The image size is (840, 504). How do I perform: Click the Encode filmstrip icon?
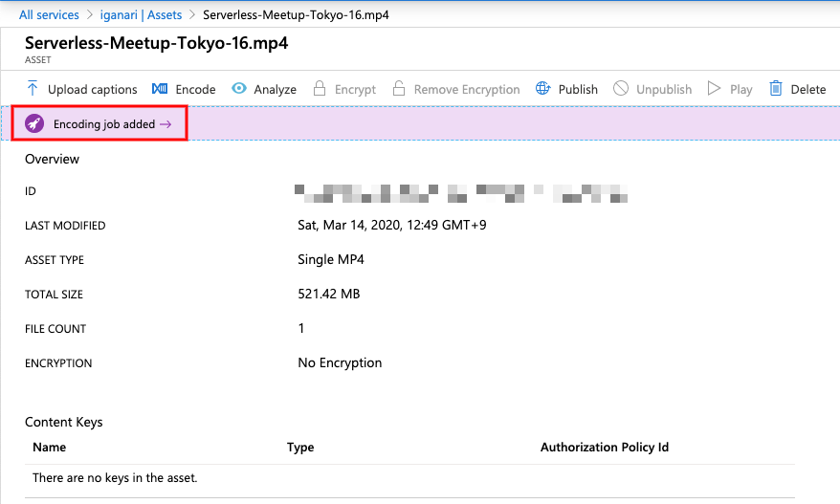[x=160, y=89]
